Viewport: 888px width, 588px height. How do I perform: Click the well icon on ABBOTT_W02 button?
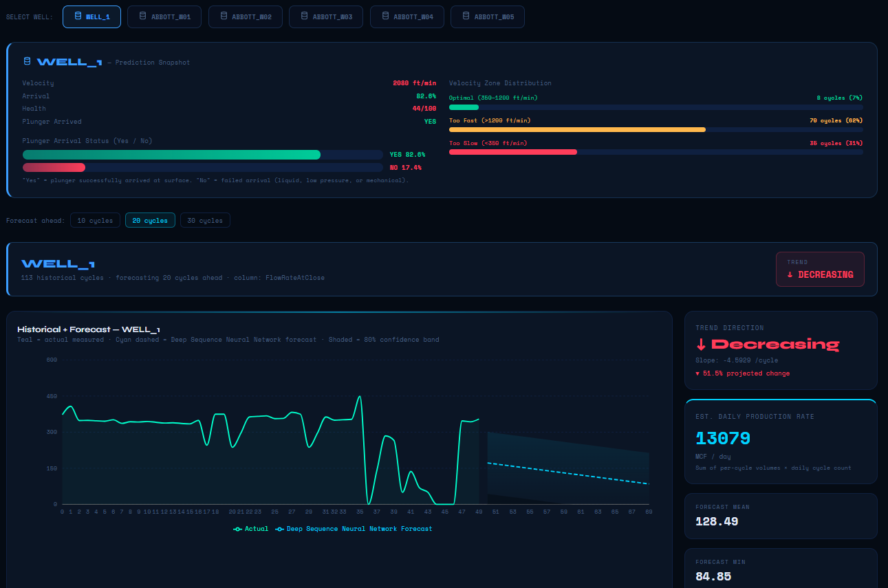[x=222, y=17]
